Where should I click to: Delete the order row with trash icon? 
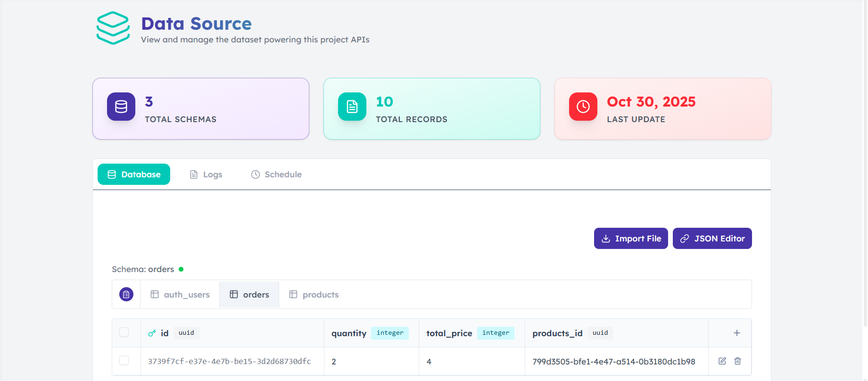pyautogui.click(x=738, y=361)
